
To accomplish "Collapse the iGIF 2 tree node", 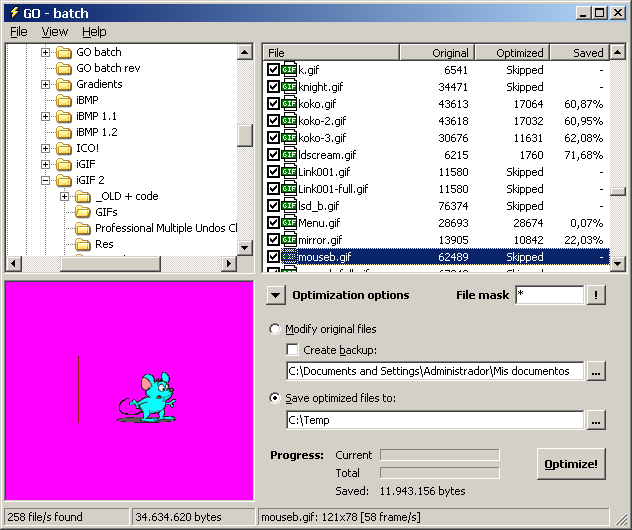I will [x=46, y=180].
